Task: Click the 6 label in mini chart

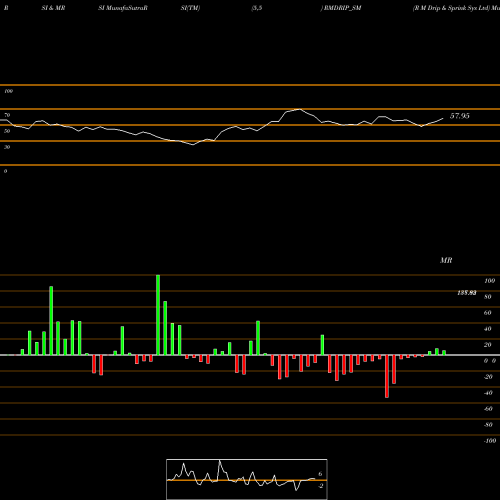Action: click(x=320, y=474)
